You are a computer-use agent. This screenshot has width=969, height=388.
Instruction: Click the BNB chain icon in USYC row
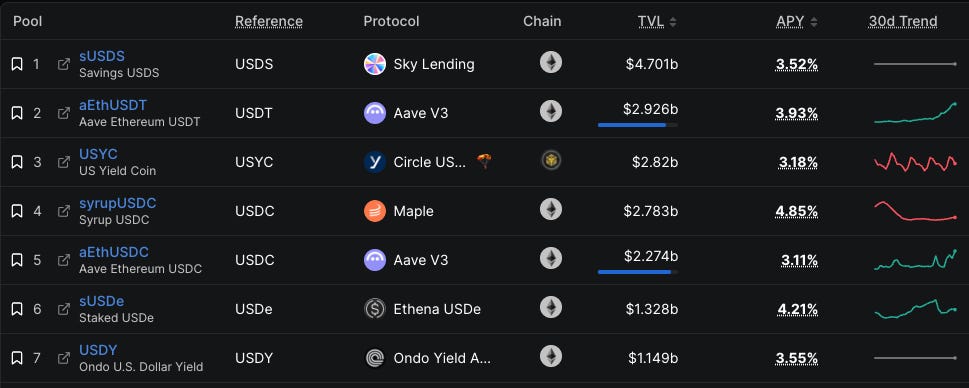[551, 161]
